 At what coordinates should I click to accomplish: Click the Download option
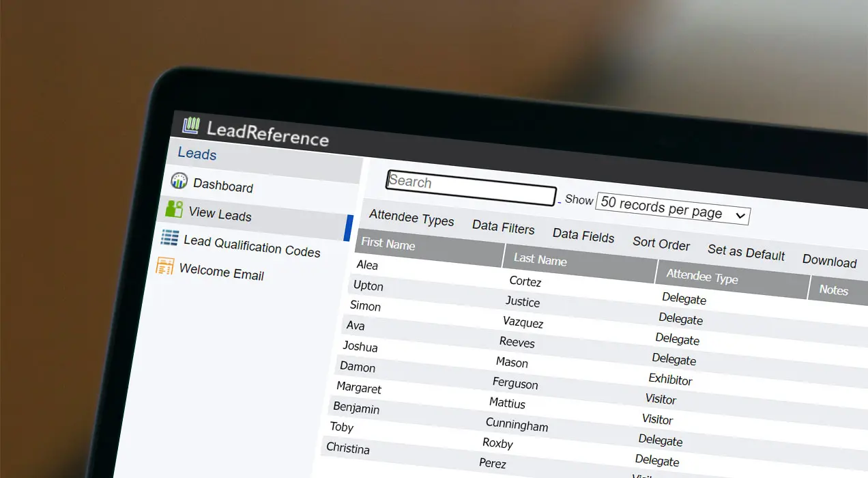pyautogui.click(x=829, y=262)
